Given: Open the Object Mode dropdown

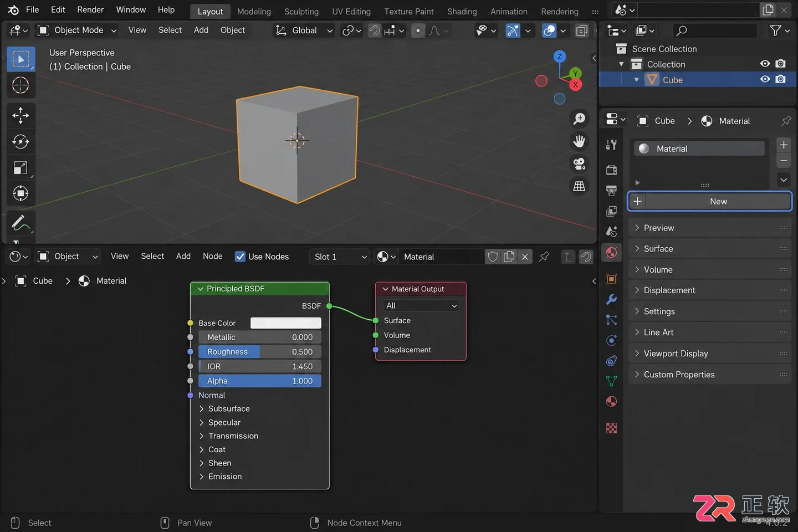Looking at the screenshot, I should 77,30.
